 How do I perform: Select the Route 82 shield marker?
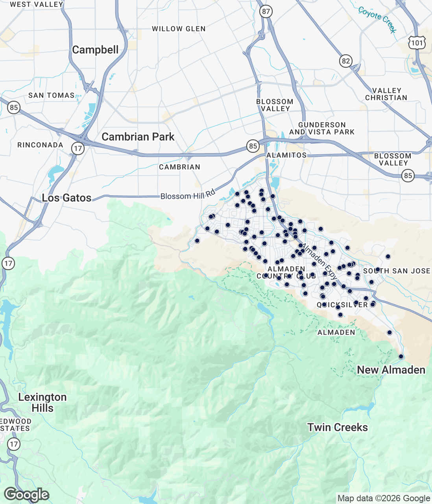tap(345, 61)
